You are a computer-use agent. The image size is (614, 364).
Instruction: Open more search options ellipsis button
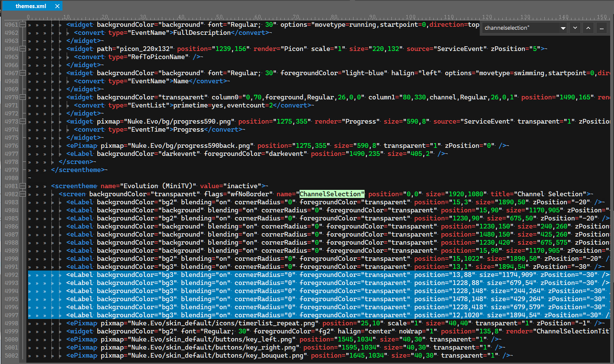(x=601, y=28)
